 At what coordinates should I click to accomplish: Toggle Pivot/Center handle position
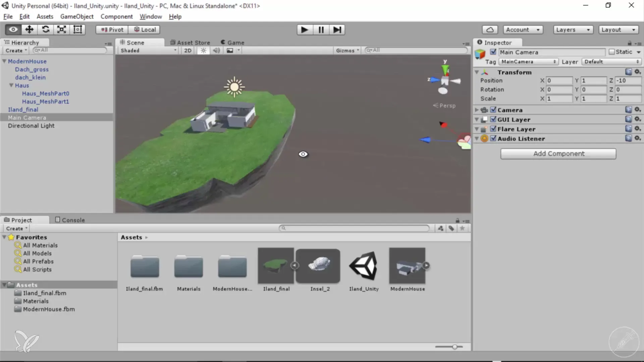112,29
